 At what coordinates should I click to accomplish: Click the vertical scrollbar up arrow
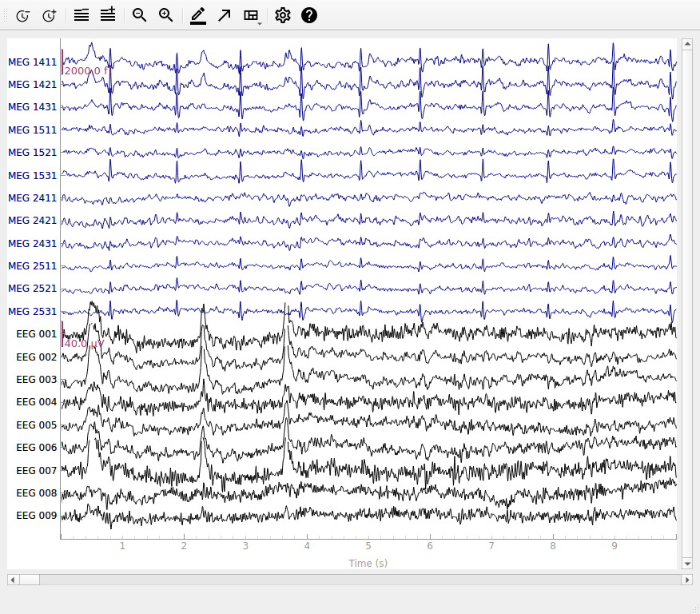coord(687,44)
